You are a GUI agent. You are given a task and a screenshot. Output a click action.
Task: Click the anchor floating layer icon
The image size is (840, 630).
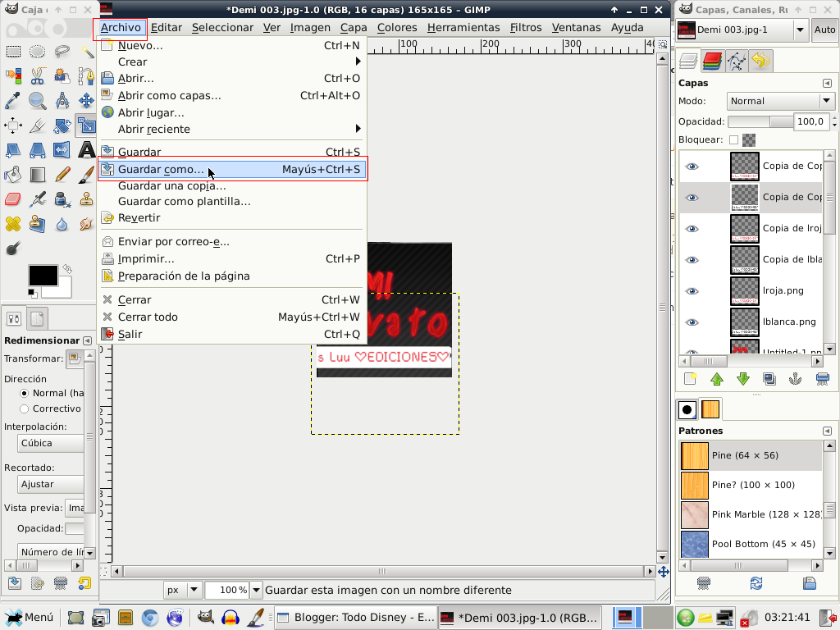796,379
